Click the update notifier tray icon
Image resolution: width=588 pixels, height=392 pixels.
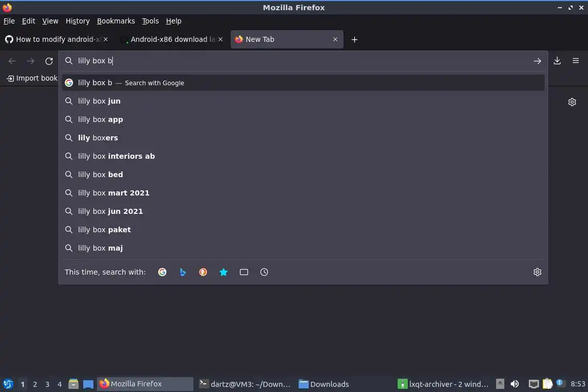560,383
